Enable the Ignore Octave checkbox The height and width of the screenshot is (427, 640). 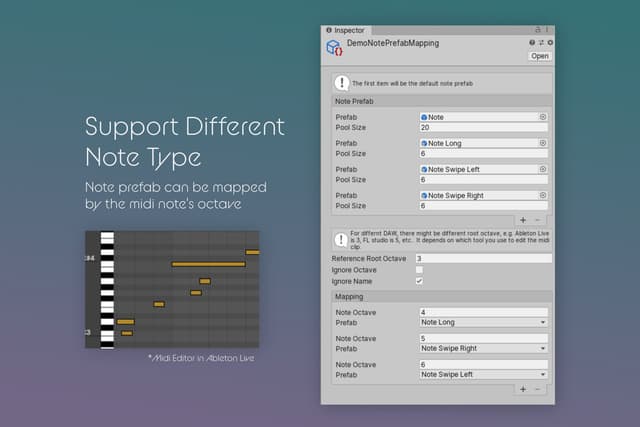pos(419,270)
